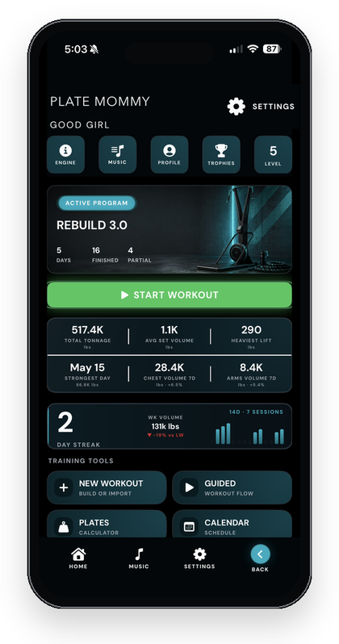Image resolution: width=339 pixels, height=644 pixels.
Task: Open the Music playlist tile
Action: 118,154
